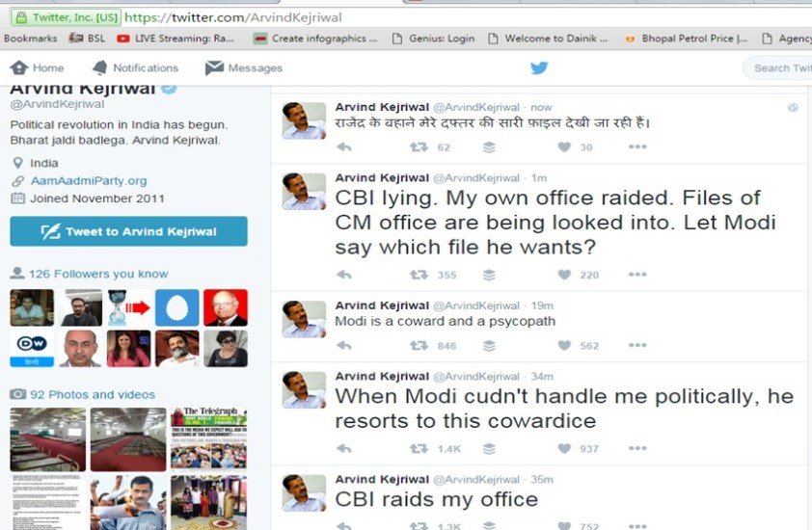
Task: Open The Telegraph photo thumbnail
Action: click(208, 438)
